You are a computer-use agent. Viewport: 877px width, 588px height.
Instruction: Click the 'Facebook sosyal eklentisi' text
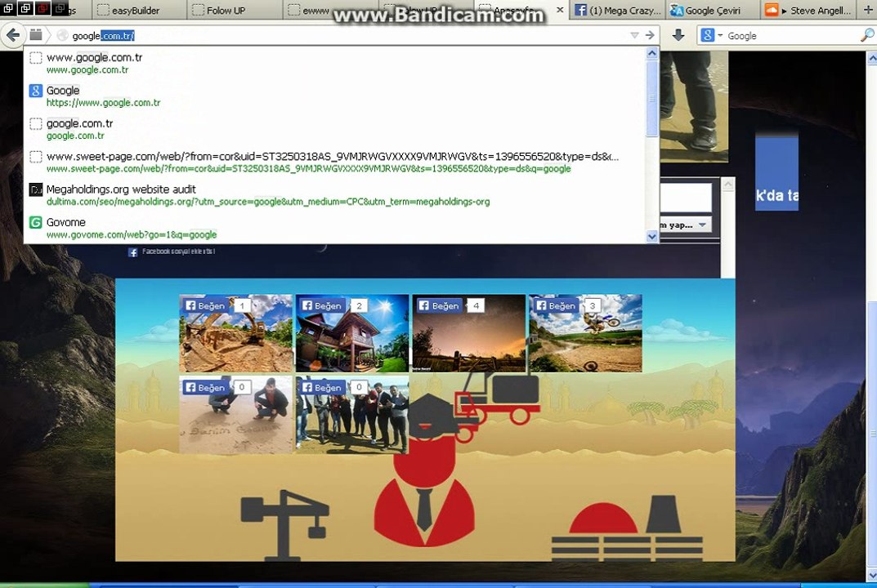[178, 252]
